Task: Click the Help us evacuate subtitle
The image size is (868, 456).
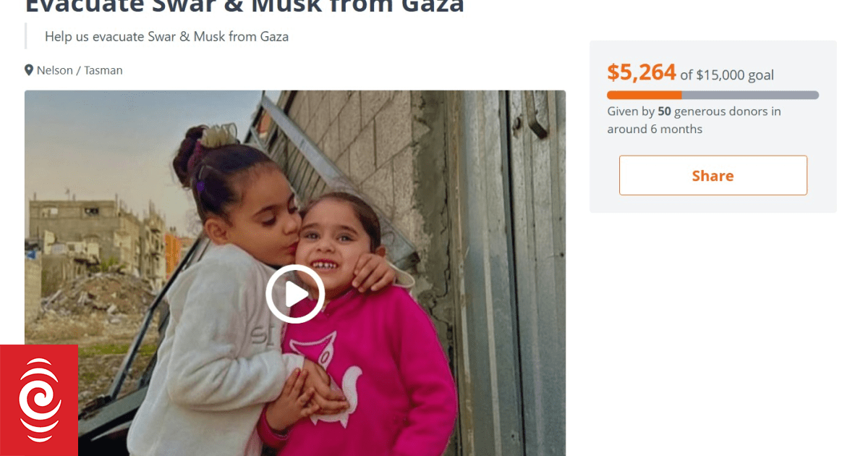Action: pyautogui.click(x=166, y=36)
